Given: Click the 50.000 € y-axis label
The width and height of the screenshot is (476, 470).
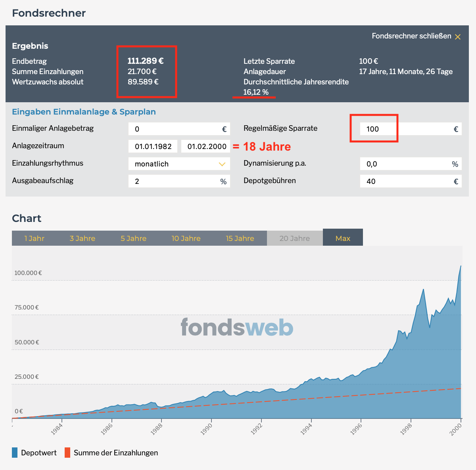Looking at the screenshot, I should (x=27, y=342).
